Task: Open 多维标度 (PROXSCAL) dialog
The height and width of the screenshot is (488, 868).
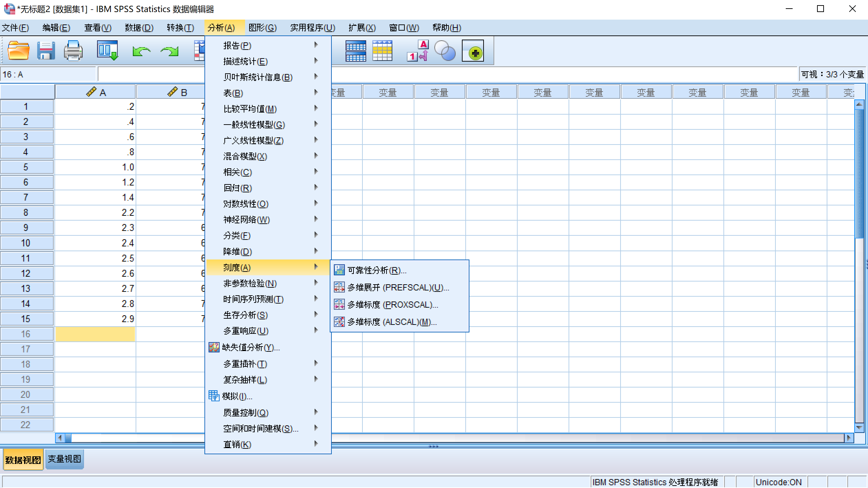Action: click(x=393, y=305)
